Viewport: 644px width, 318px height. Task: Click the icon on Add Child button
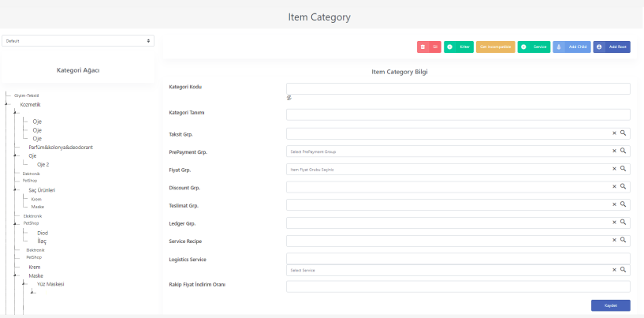coord(559,47)
